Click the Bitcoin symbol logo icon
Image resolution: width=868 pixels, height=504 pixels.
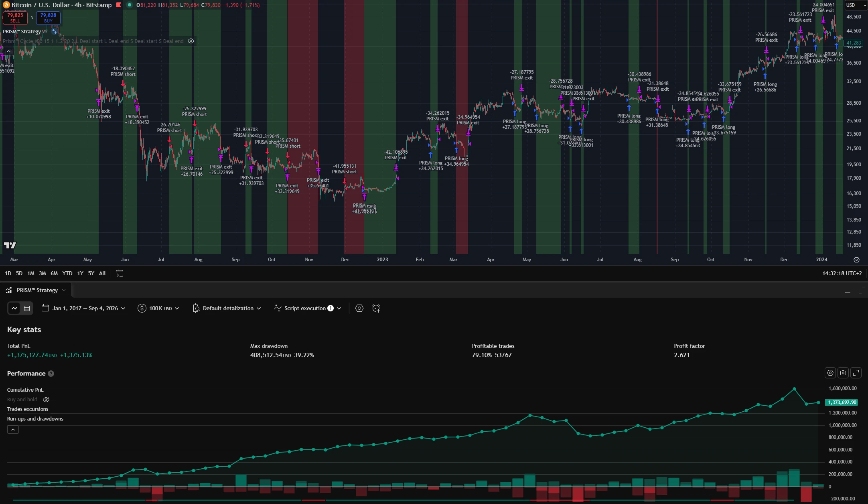click(x=6, y=5)
